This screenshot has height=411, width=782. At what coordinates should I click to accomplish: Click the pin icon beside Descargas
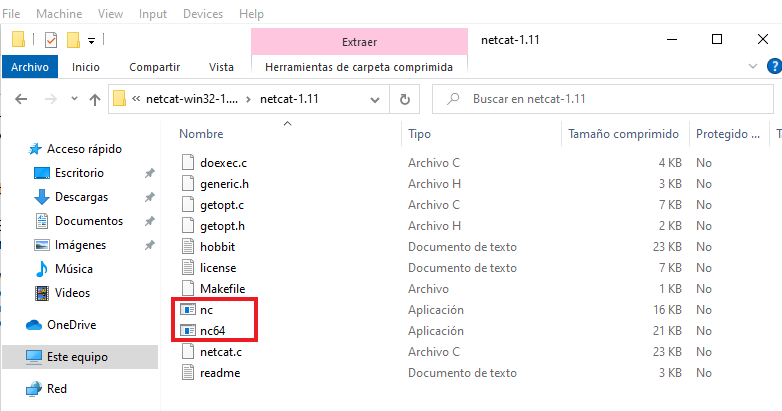149,197
